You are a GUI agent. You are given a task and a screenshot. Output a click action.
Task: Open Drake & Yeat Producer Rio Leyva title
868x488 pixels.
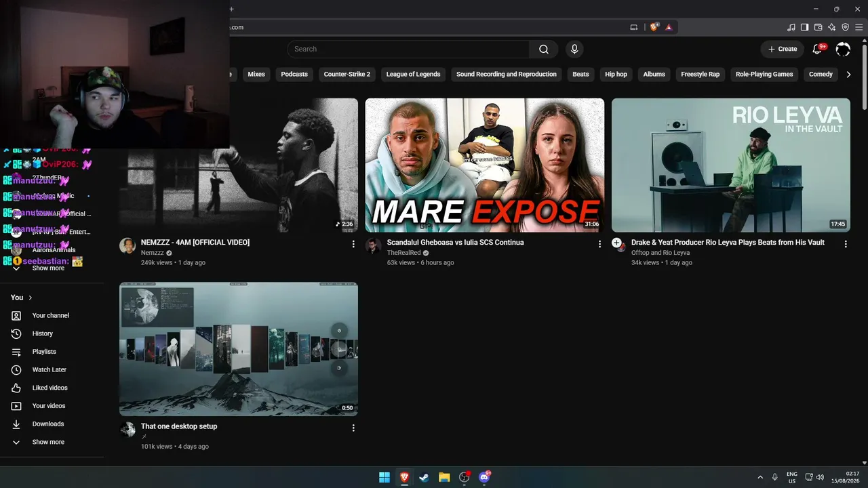tap(728, 243)
